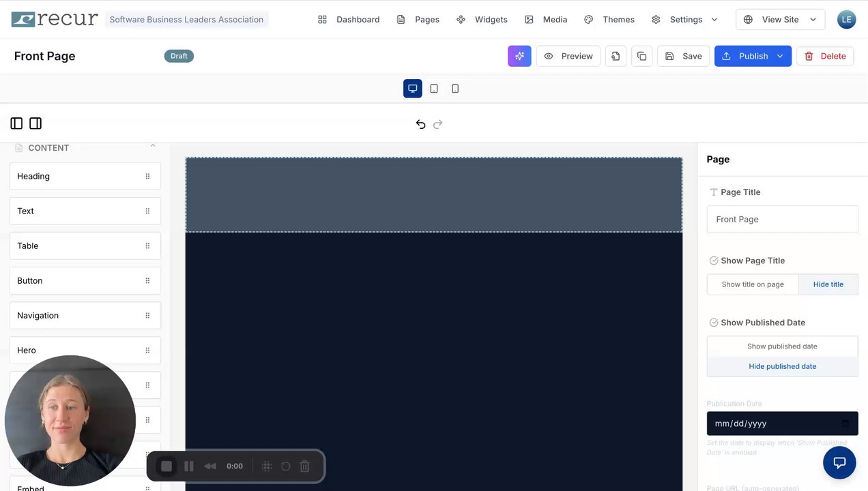Open the Media menu
The height and width of the screenshot is (491, 868).
[546, 19]
